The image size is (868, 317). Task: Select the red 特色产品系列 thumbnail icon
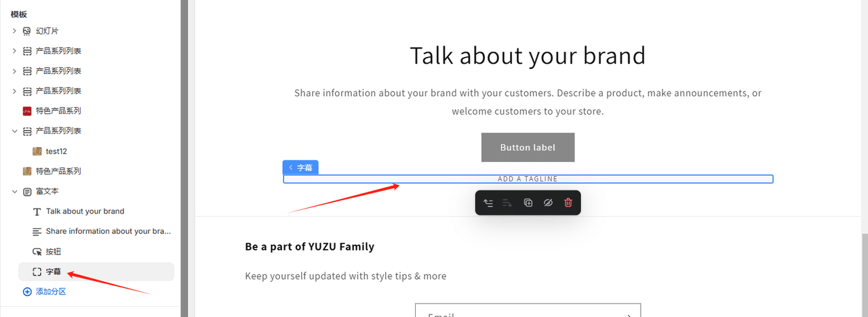point(27,111)
